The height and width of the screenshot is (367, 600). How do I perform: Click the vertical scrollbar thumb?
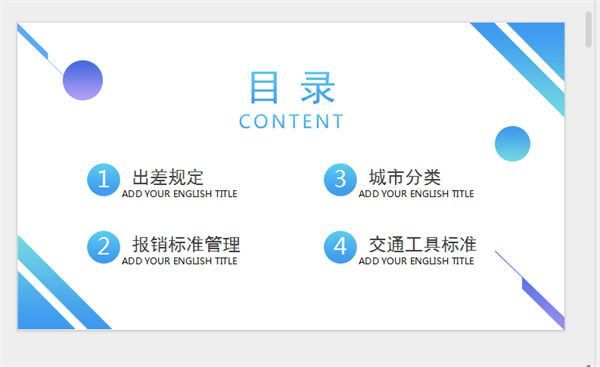pyautogui.click(x=589, y=29)
